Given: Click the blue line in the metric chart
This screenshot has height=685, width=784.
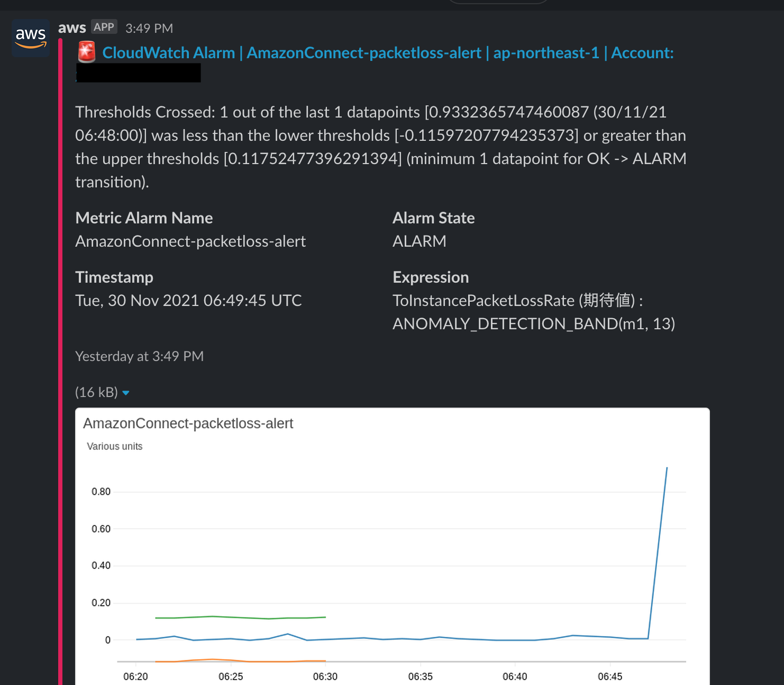Looking at the screenshot, I should pos(370,638).
